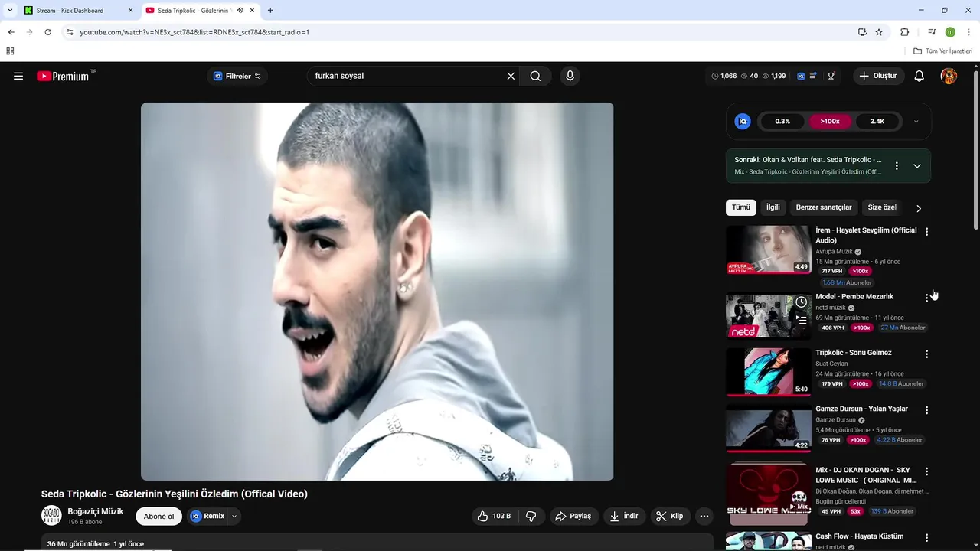Open Gamze Dursun - Yalan Yaşlar thumbnail

pos(768,428)
